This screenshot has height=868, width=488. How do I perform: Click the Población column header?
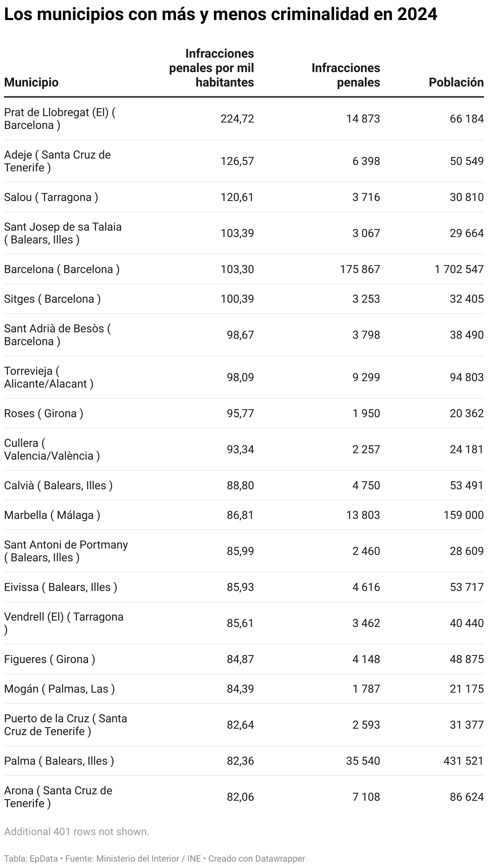pos(456,82)
